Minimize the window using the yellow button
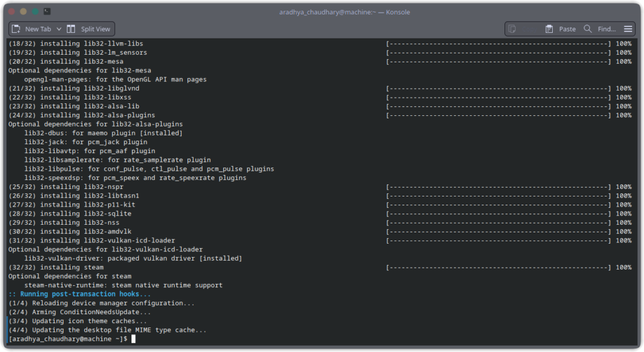This screenshot has width=644, height=352. (23, 11)
